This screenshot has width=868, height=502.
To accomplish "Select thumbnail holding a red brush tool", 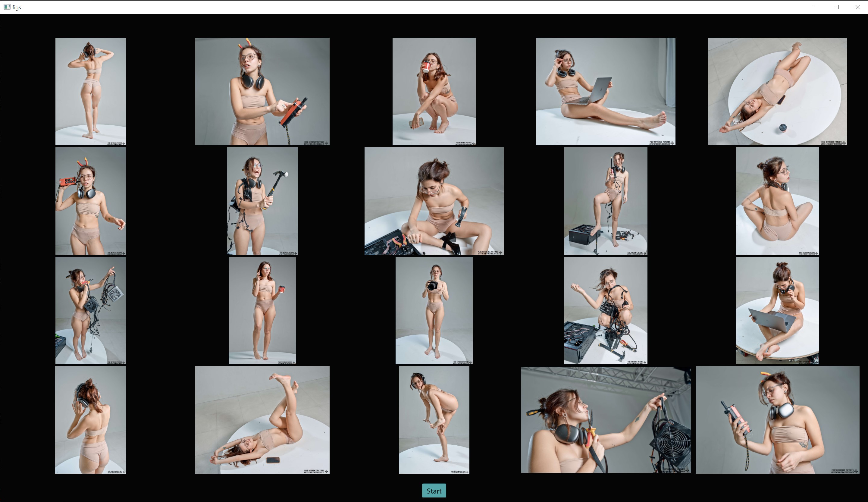I will point(262,91).
